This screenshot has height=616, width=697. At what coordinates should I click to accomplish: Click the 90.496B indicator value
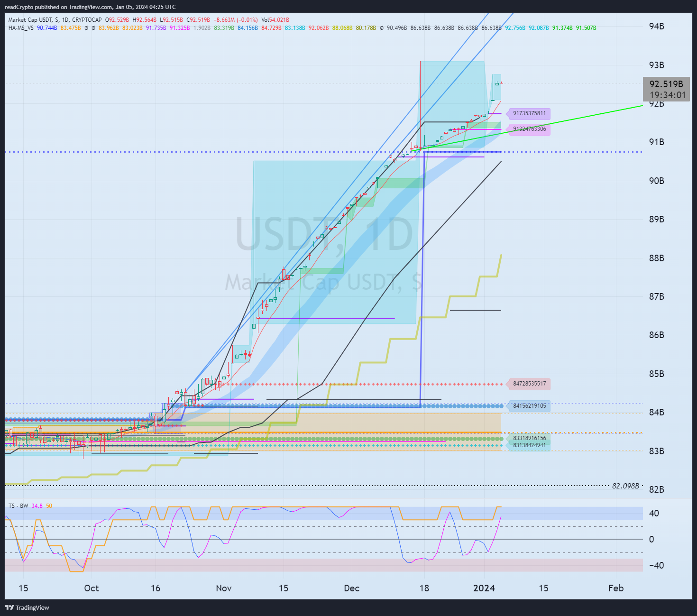(x=397, y=28)
